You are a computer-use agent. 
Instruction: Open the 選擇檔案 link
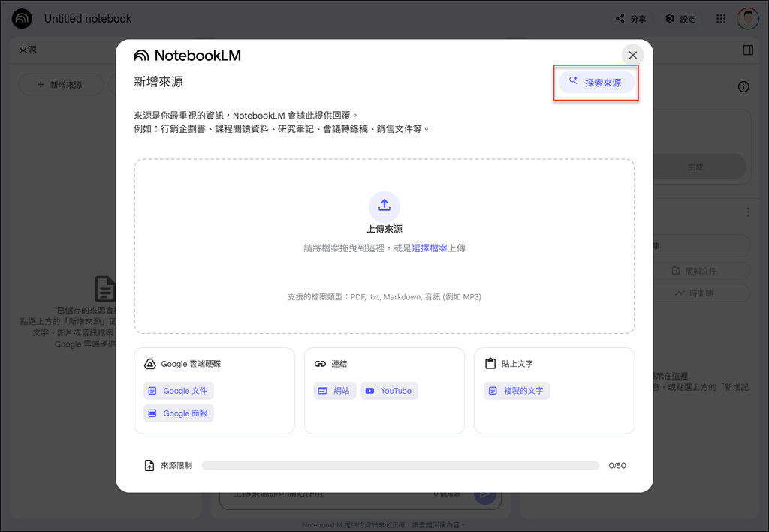click(429, 248)
